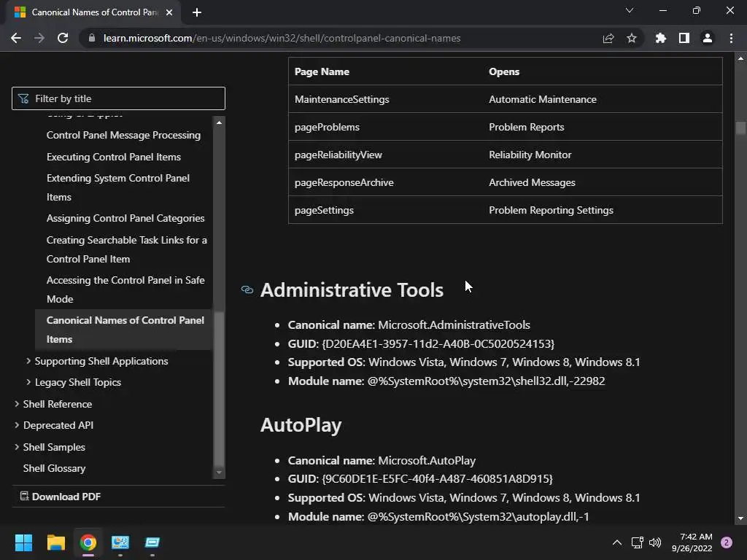Click sidebar scrollbar down arrow

pos(219,472)
